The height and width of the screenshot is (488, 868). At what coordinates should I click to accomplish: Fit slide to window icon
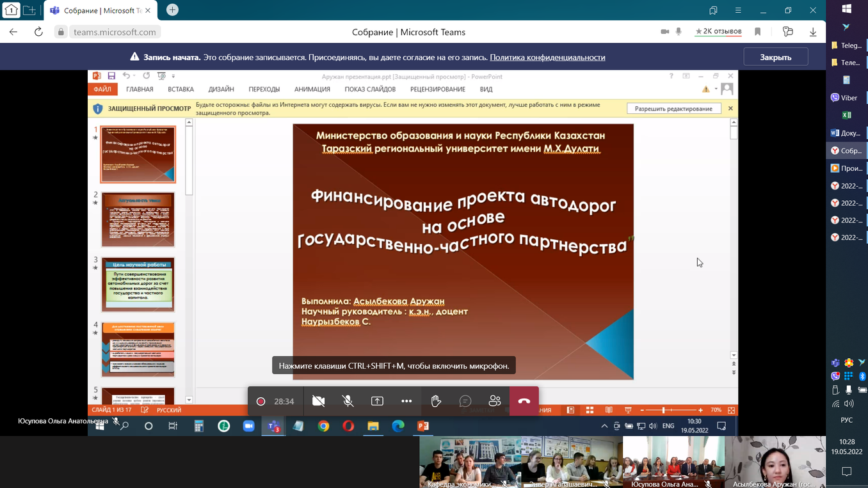[x=731, y=410]
